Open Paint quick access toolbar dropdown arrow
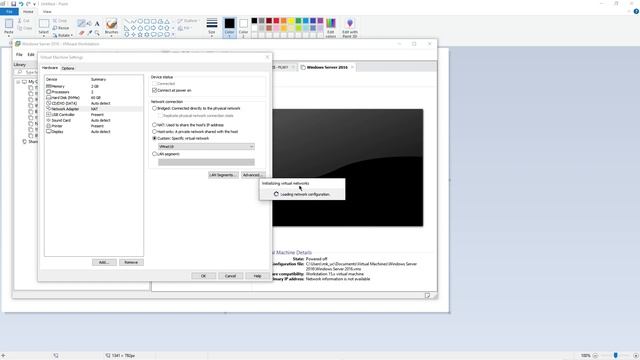640x360 pixels. pyautogui.click(x=34, y=4)
